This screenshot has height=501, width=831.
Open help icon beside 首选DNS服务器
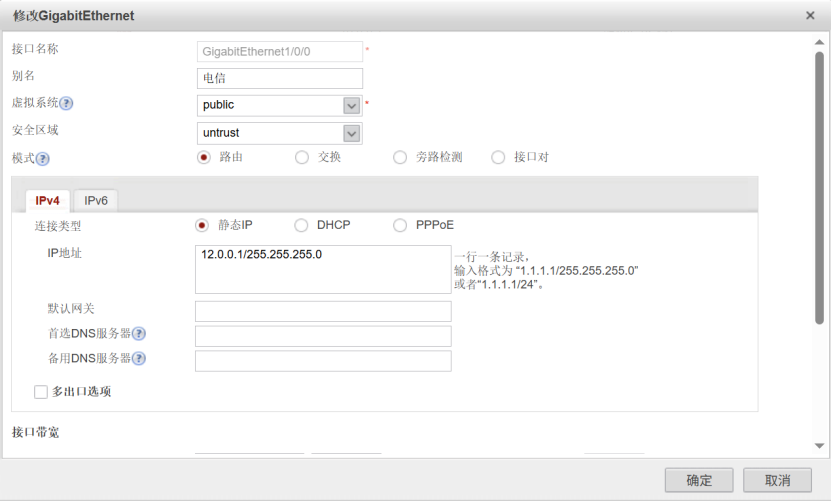click(x=139, y=333)
